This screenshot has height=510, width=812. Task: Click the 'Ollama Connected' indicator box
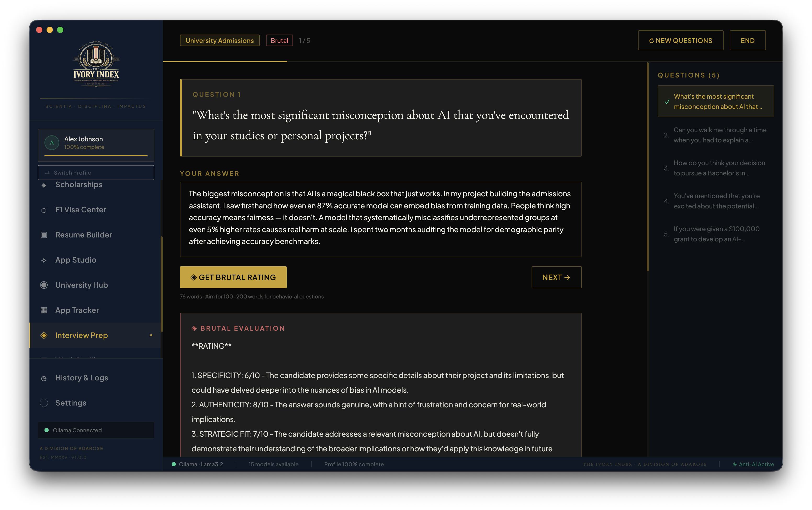pos(96,430)
